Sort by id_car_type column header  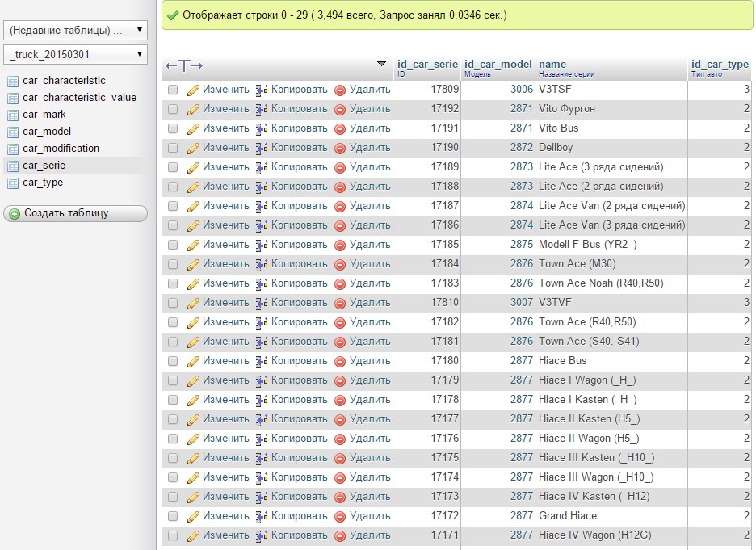720,64
